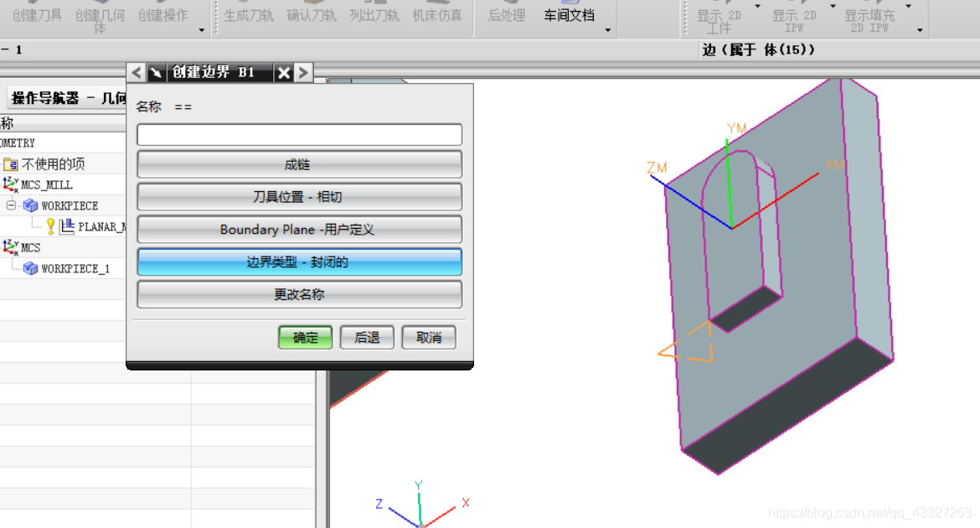Close the 创建边界 dialog
The height and width of the screenshot is (528, 980).
coord(284,73)
